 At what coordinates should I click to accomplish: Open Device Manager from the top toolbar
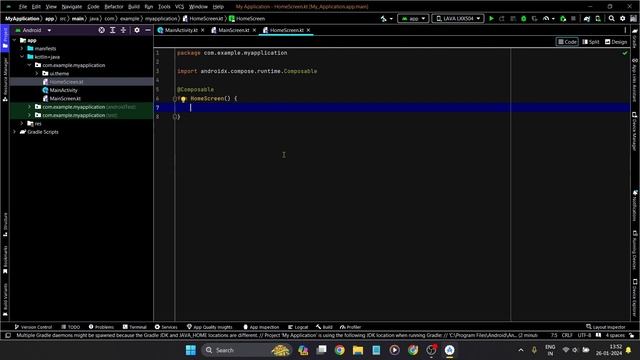[598, 19]
